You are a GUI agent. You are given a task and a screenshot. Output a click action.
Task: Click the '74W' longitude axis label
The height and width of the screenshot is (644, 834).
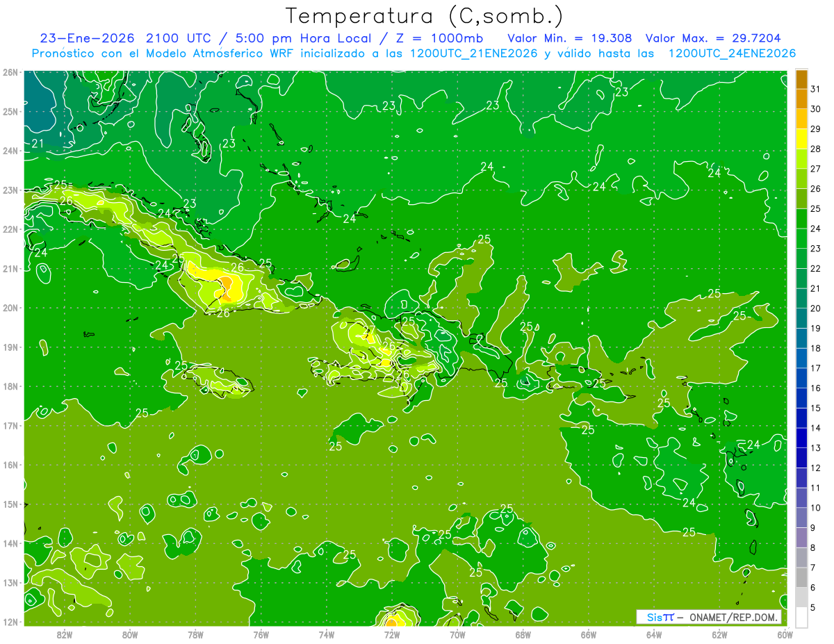327,634
